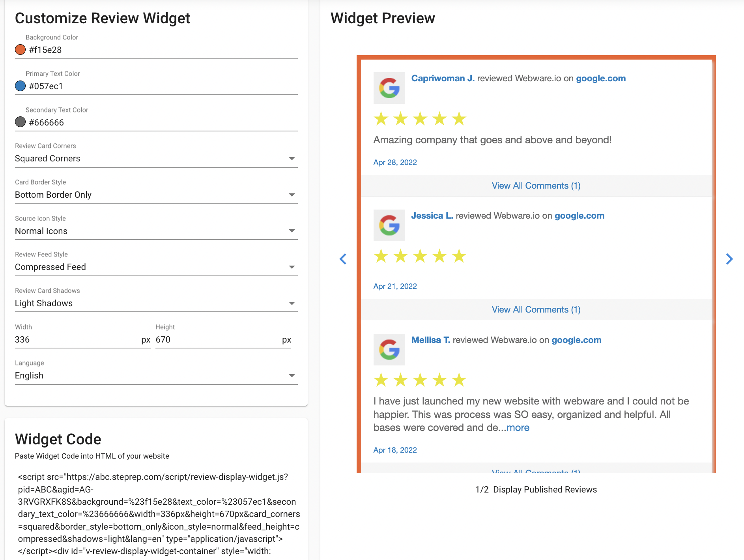The height and width of the screenshot is (560, 744).
Task: View all comments on Jessica L.'s review
Action: point(536,310)
